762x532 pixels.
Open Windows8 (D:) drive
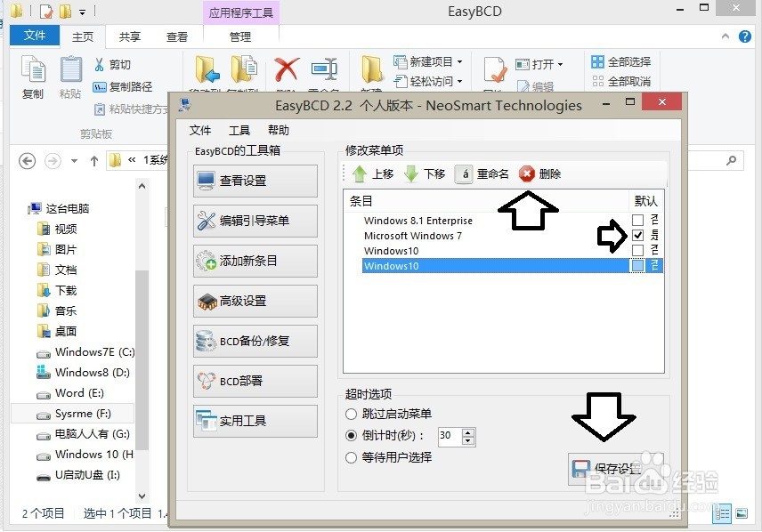click(x=83, y=373)
